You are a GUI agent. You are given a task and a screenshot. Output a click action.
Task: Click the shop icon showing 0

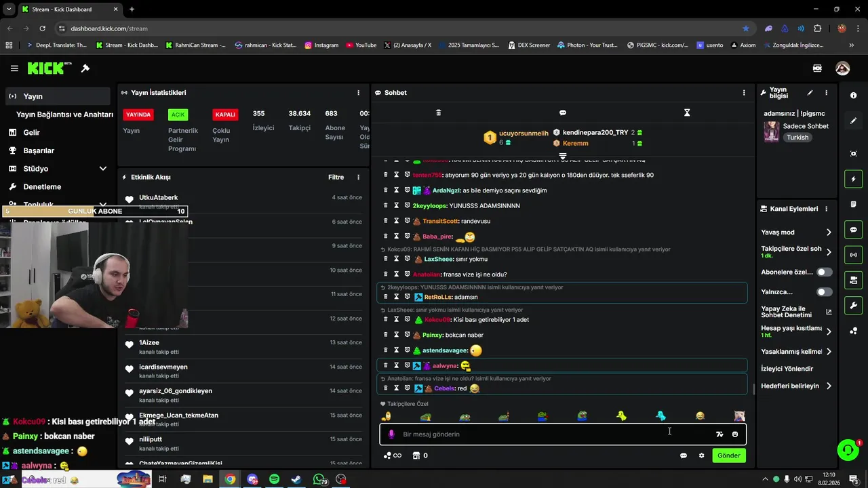pyautogui.click(x=420, y=455)
